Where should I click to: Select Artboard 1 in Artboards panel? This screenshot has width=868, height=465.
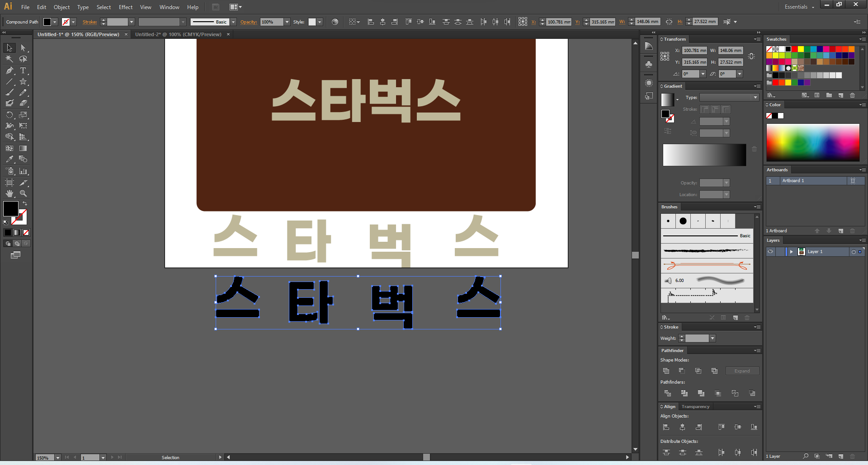tap(815, 181)
